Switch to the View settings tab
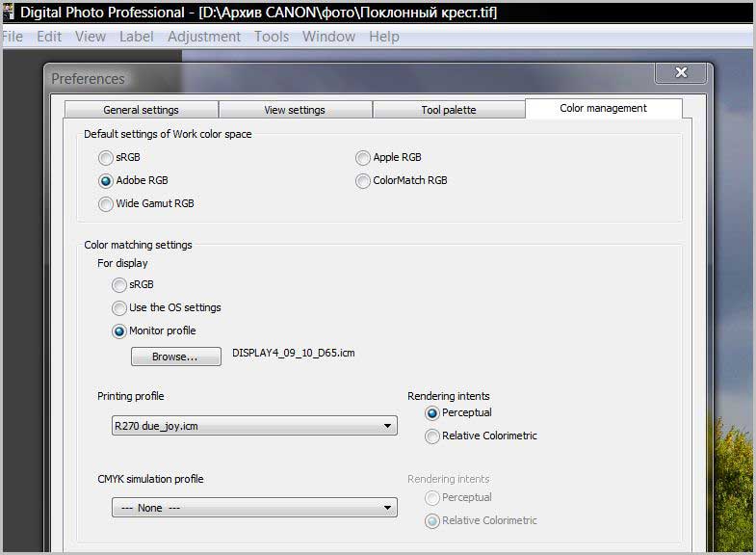 click(295, 110)
